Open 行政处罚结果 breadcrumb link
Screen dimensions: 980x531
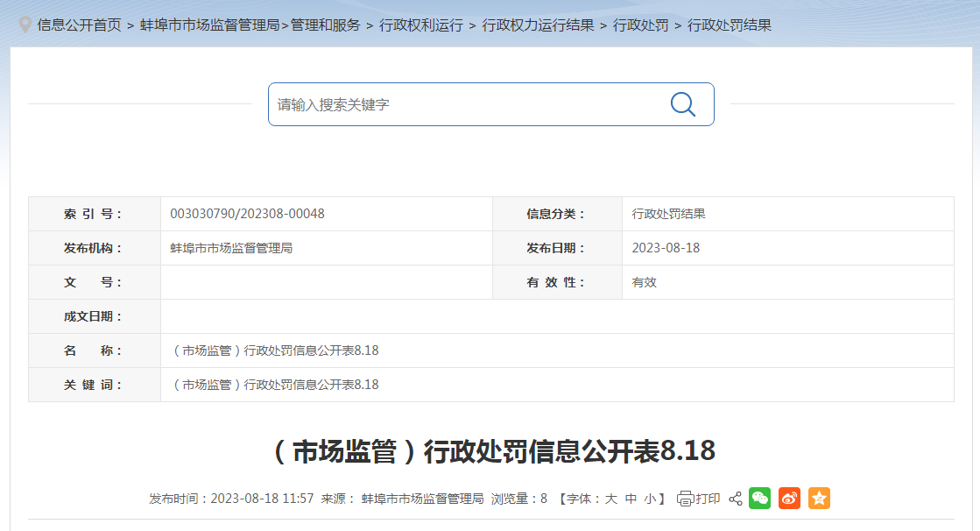pyautogui.click(x=730, y=25)
